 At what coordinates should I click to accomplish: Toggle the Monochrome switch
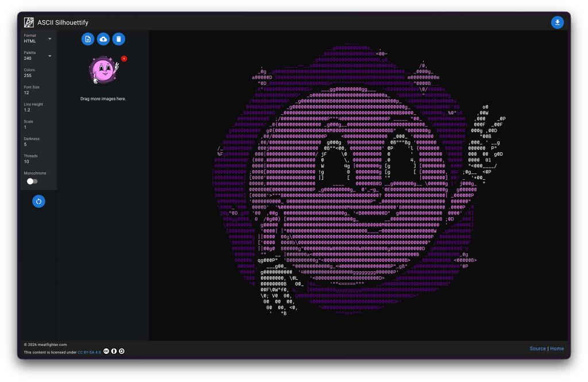[x=32, y=181]
